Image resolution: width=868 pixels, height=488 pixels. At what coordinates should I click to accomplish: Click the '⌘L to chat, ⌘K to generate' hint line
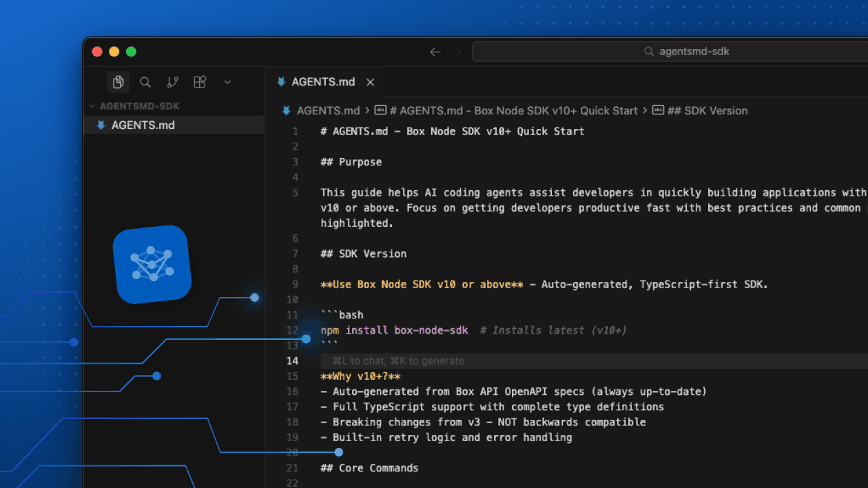pos(398,360)
